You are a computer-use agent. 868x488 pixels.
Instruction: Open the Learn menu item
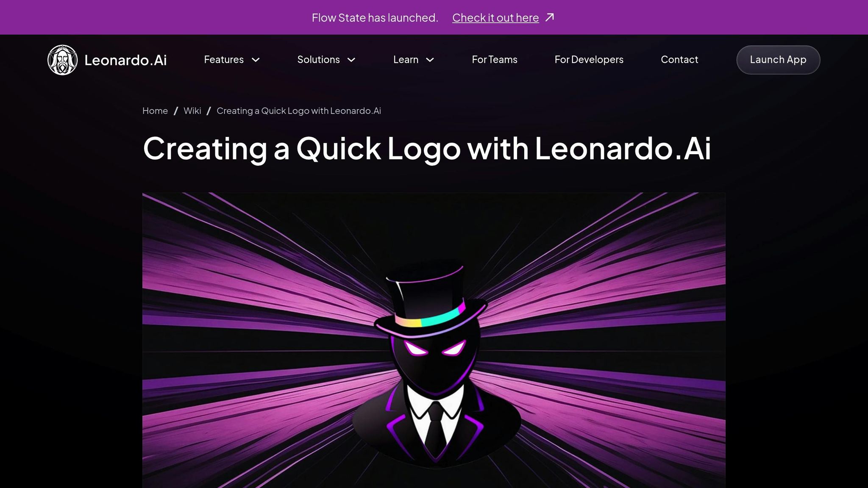406,59
